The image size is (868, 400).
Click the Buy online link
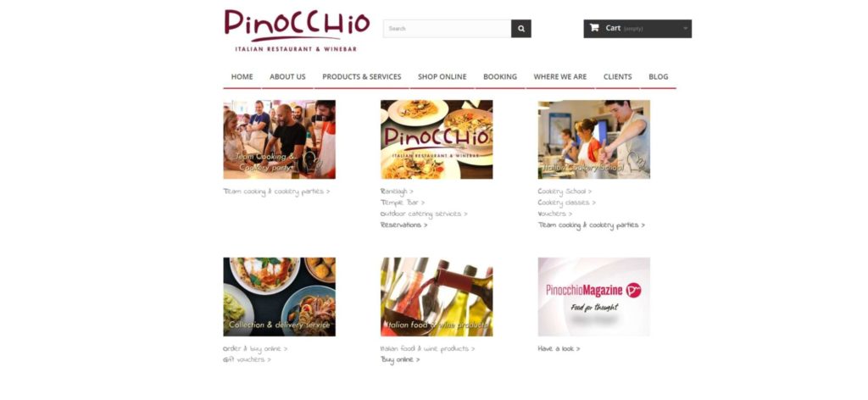pyautogui.click(x=400, y=359)
